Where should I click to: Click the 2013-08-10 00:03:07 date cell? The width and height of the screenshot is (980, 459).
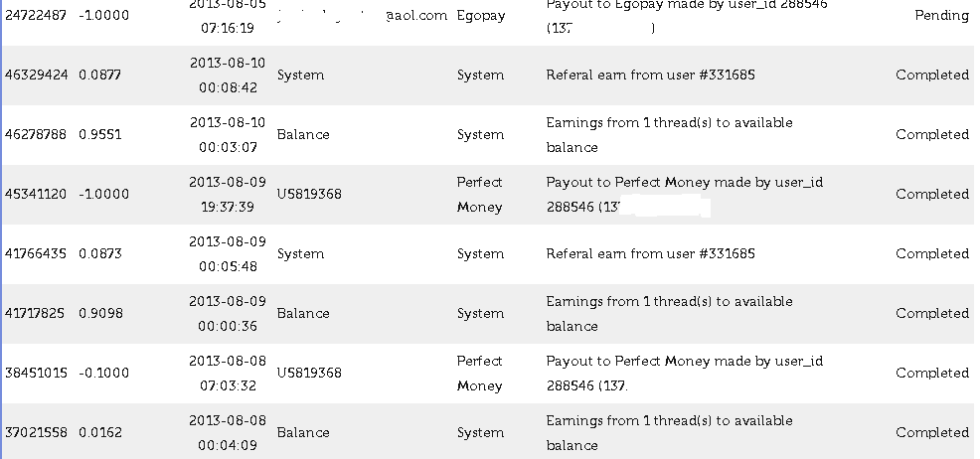(x=228, y=134)
